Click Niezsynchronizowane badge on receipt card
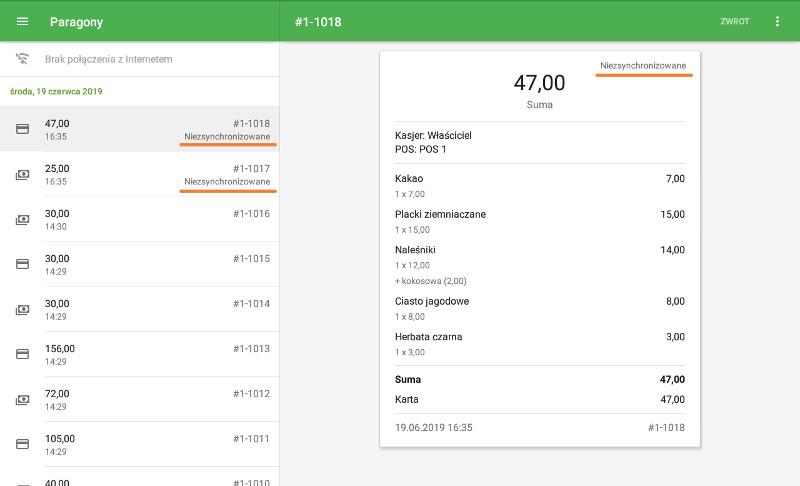 click(x=643, y=66)
